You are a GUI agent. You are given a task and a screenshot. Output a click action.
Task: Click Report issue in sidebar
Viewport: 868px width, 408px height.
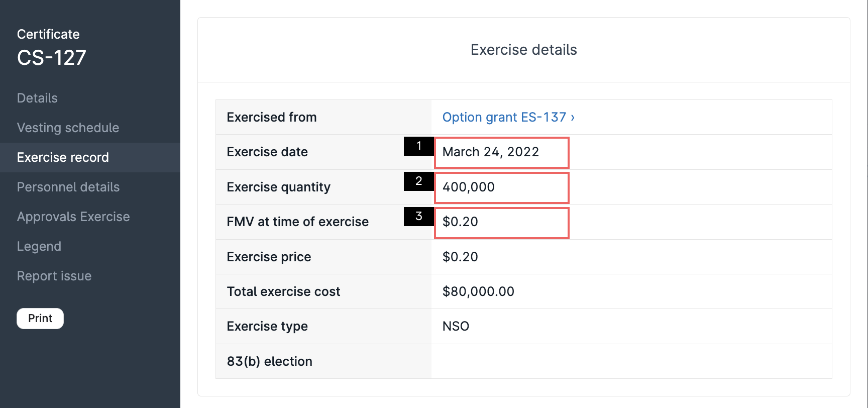[54, 276]
